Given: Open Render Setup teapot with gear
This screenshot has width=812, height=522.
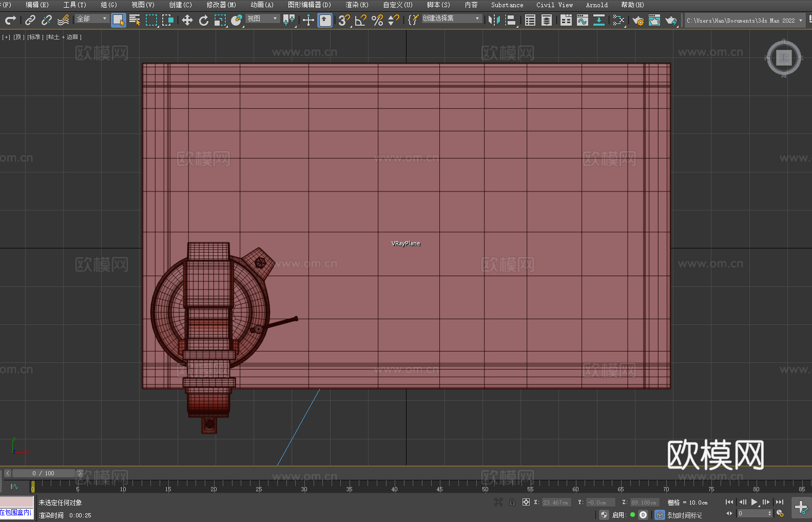Looking at the screenshot, I should pyautogui.click(x=638, y=20).
